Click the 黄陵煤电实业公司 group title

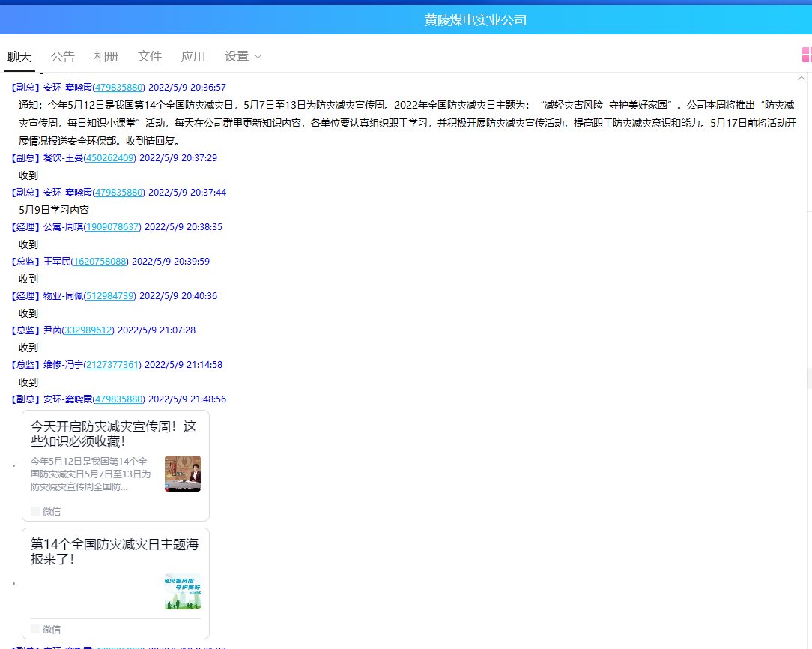[476, 20]
